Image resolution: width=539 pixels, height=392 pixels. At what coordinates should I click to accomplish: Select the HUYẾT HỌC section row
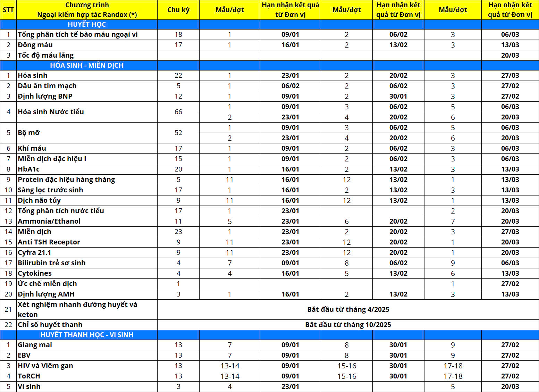[87, 24]
